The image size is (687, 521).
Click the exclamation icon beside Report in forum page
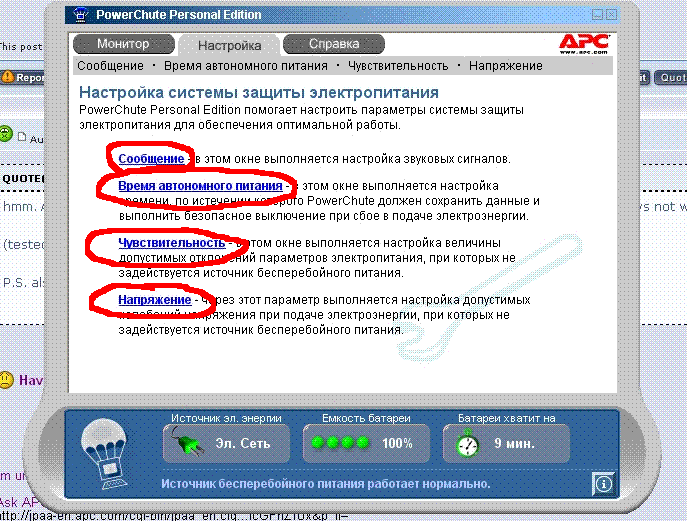click(8, 77)
